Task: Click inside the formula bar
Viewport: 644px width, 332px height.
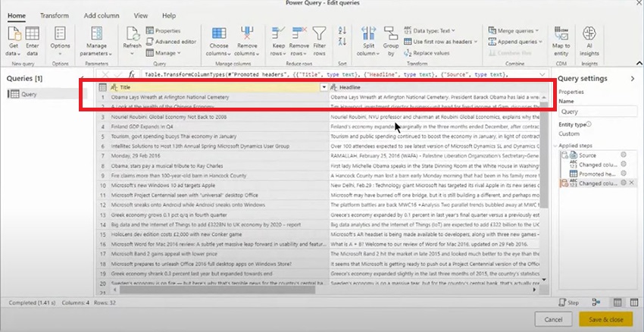Action: [x=339, y=74]
